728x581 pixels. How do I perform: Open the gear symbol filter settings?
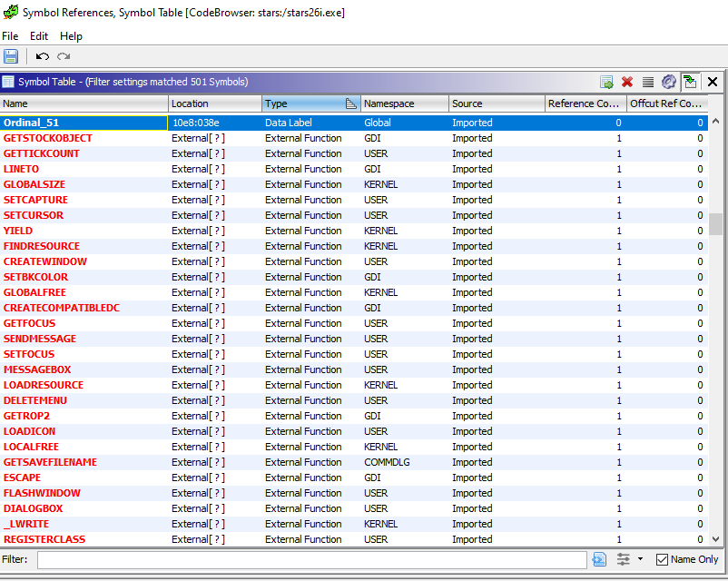pyautogui.click(x=669, y=83)
